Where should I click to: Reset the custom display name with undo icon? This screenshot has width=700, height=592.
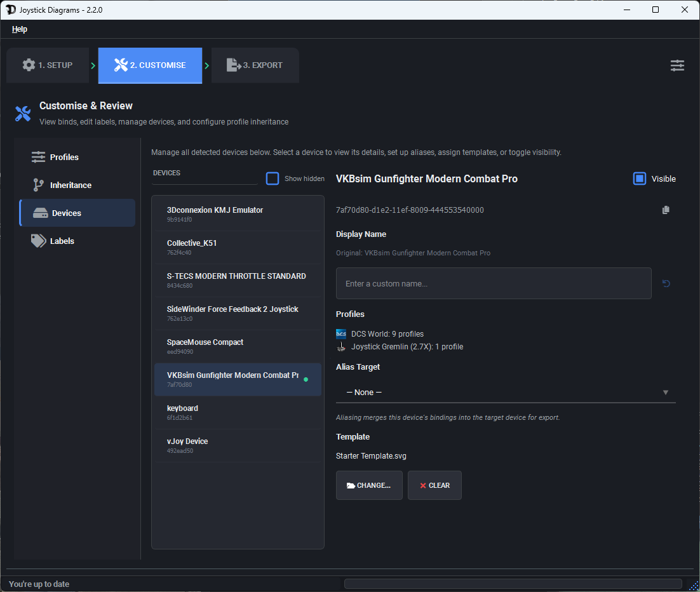click(x=666, y=283)
